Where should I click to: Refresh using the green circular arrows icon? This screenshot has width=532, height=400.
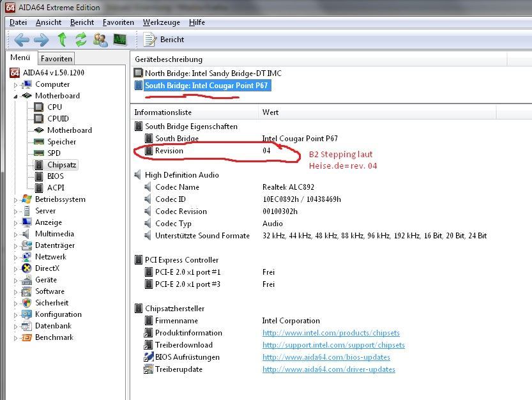point(80,40)
